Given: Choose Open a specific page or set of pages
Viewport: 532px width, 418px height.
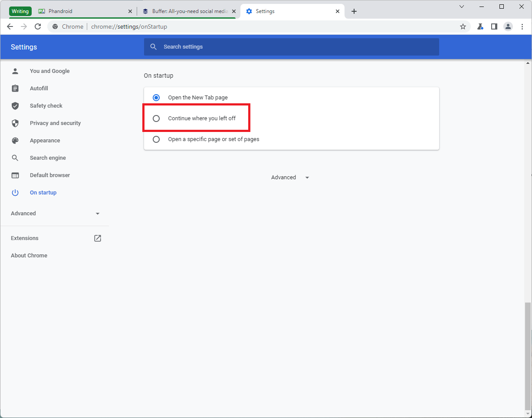Looking at the screenshot, I should (156, 139).
